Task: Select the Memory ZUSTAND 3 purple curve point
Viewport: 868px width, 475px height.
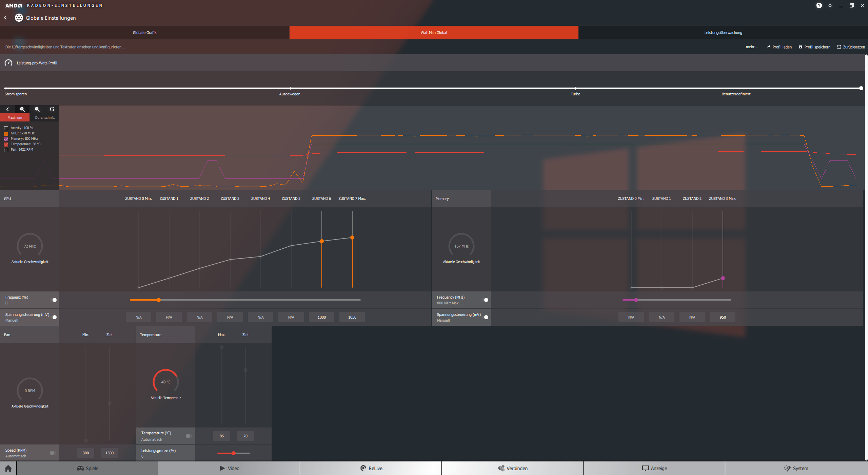Action: pos(723,278)
